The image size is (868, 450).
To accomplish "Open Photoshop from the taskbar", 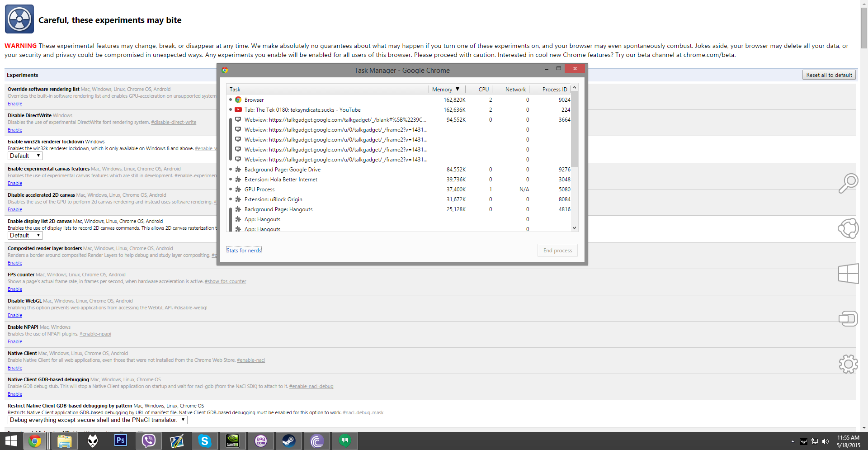I will [x=121, y=441].
